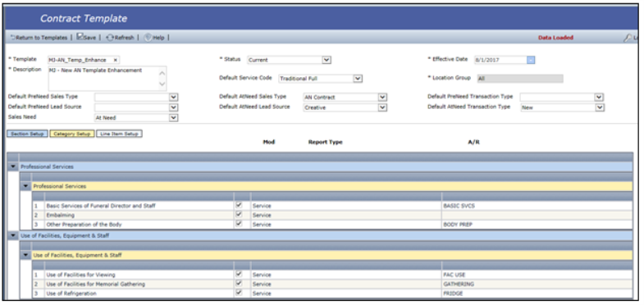This screenshot has height=305, width=644.
Task: Refresh the template data
Action: [x=121, y=38]
